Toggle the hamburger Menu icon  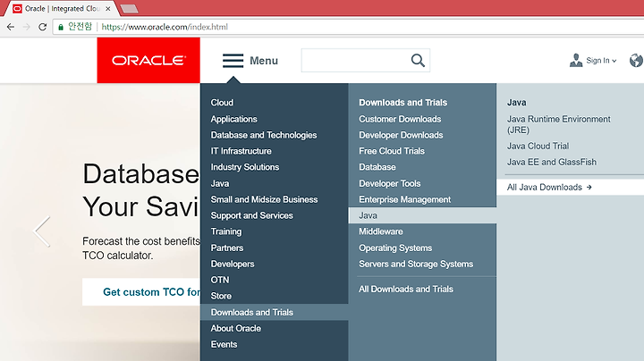pos(233,61)
